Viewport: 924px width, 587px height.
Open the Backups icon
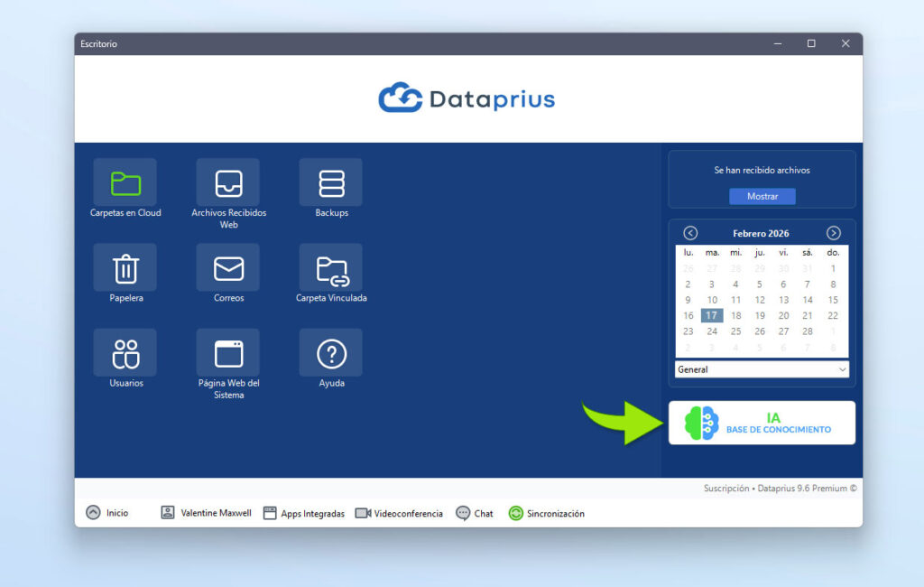point(331,183)
